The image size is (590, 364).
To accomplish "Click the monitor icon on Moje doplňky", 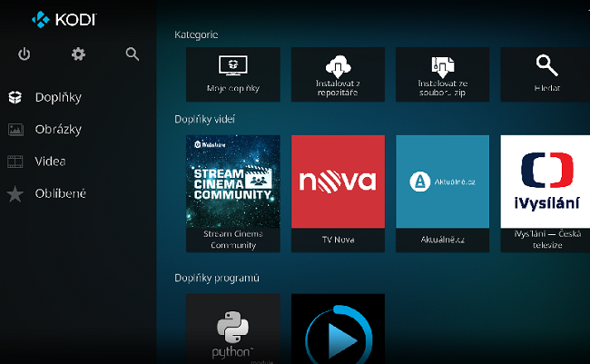I will [233, 65].
